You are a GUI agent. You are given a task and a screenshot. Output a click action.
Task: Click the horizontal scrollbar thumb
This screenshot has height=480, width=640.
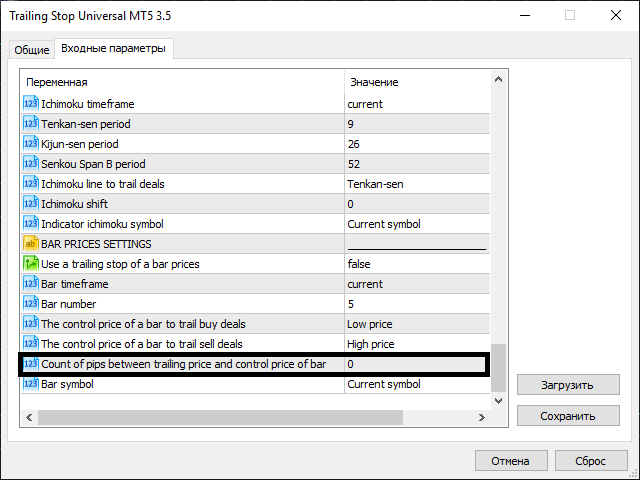coord(220,417)
